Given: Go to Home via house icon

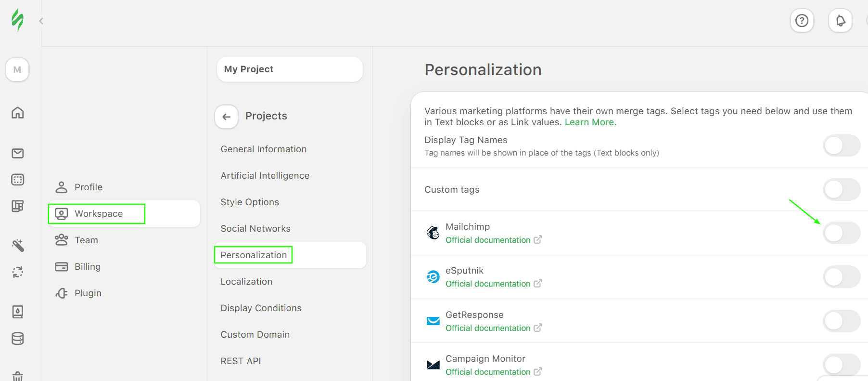Looking at the screenshot, I should [x=18, y=113].
